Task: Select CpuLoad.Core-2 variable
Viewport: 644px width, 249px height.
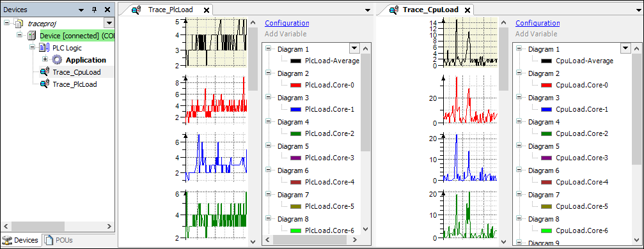Action: click(581, 133)
